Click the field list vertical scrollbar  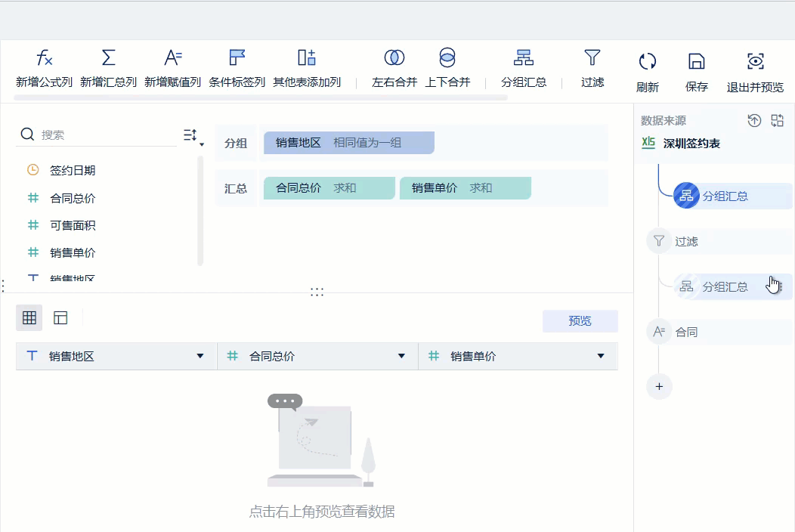point(200,211)
